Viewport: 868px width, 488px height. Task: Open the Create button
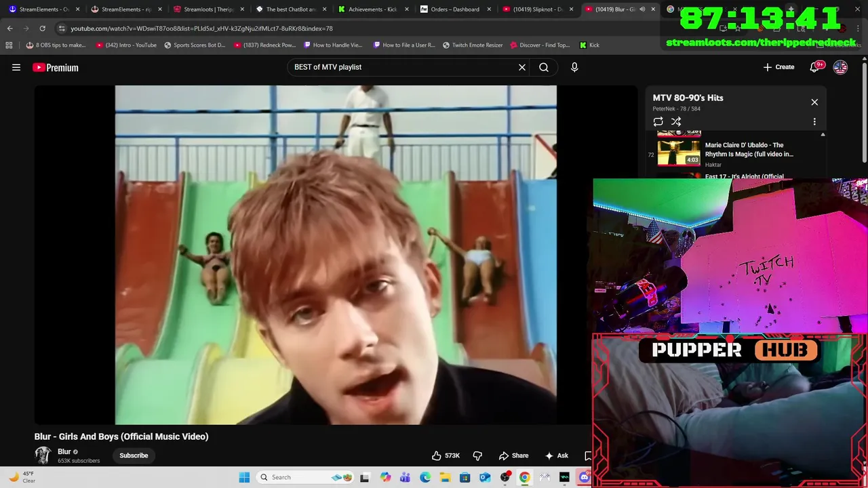tap(778, 67)
